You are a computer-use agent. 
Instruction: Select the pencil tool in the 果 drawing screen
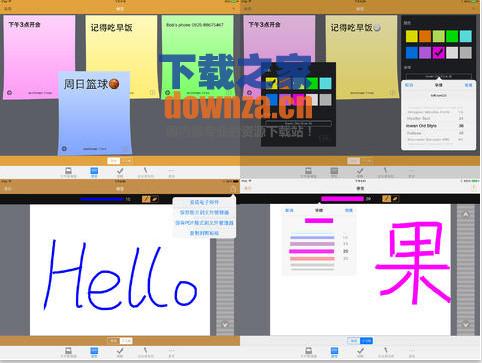click(x=386, y=199)
